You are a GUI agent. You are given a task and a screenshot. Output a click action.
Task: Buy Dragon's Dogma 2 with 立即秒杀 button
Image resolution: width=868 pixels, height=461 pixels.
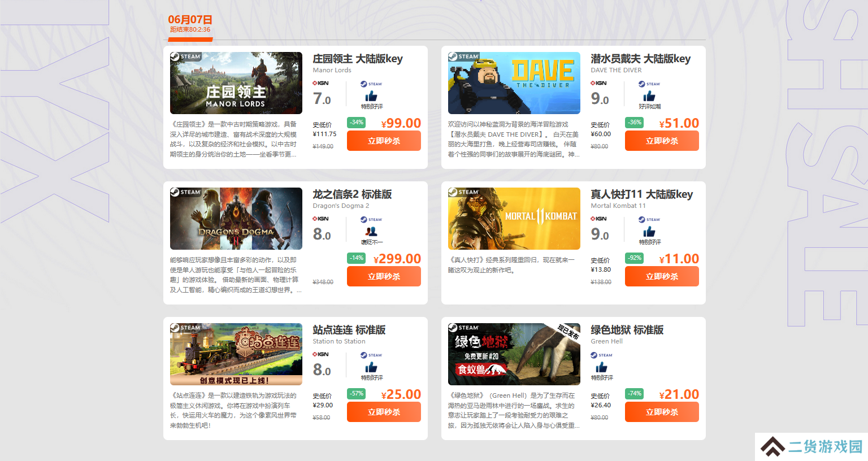(x=384, y=276)
